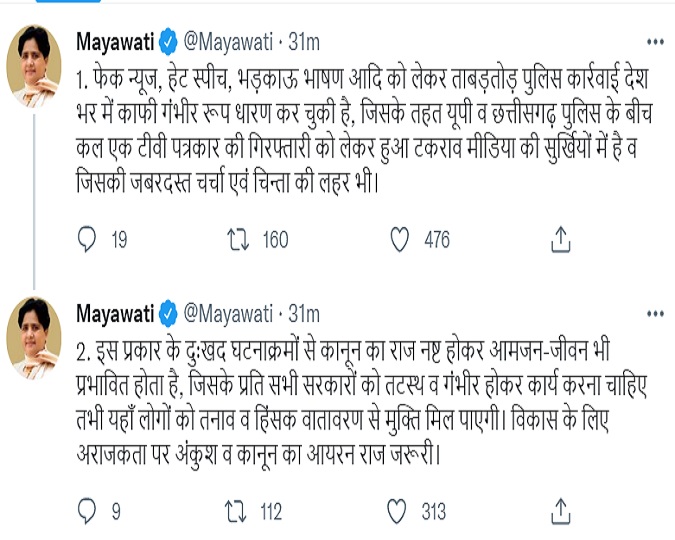
Task: Open the first tweet's three-dot more menu
Action: 655,42
